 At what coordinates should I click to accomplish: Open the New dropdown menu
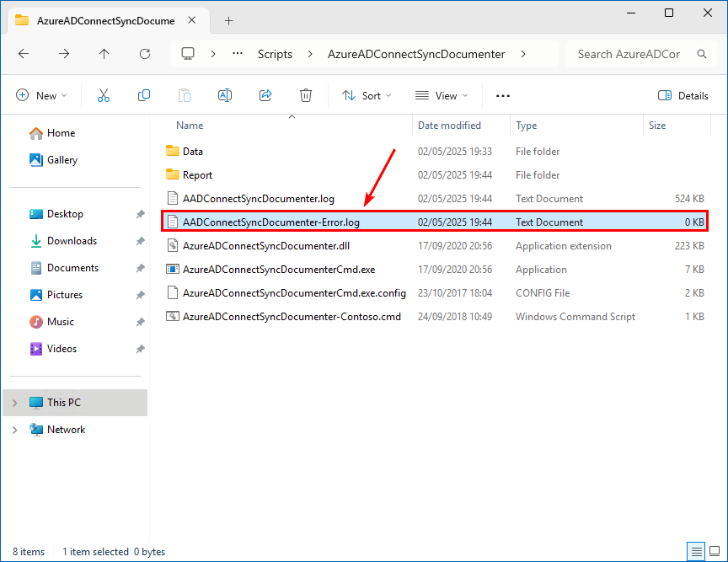(x=42, y=96)
